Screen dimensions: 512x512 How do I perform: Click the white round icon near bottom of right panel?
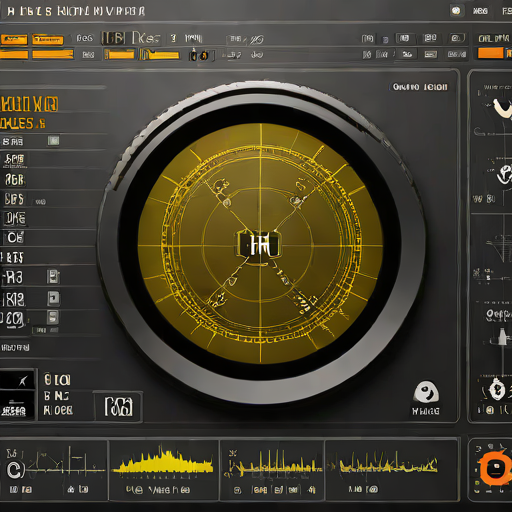click(x=497, y=390)
